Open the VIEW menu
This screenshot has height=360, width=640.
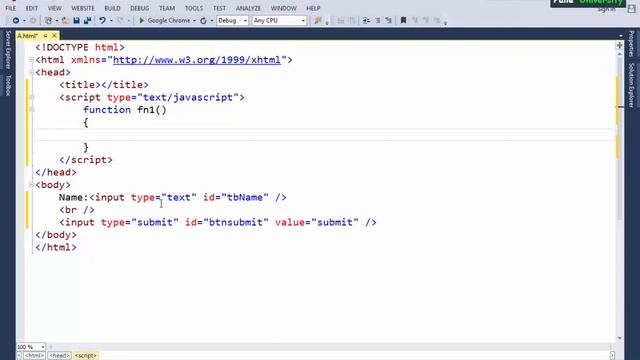(54, 8)
